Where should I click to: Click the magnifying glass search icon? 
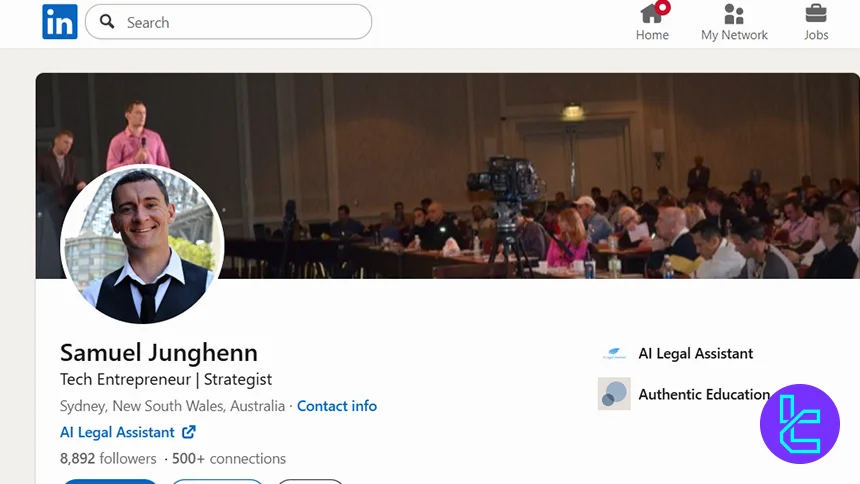click(107, 22)
